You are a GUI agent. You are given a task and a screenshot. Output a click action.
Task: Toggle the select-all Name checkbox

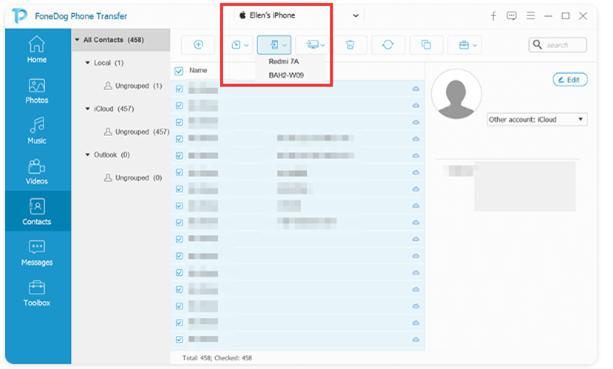179,71
